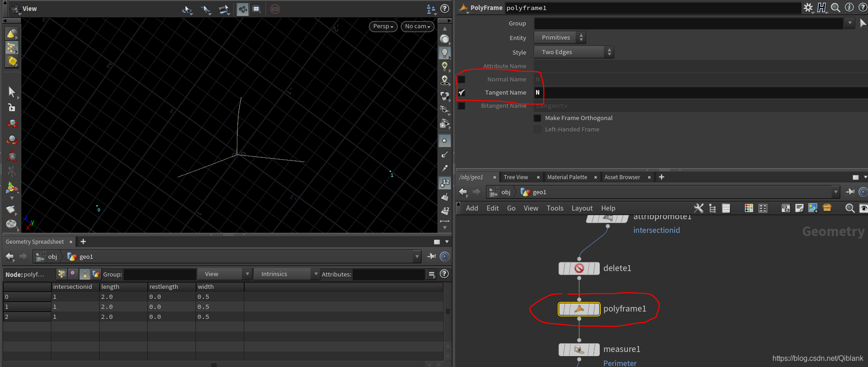The image size is (868, 367).
Task: Toggle point numbers display in viewport
Action: pos(445,183)
